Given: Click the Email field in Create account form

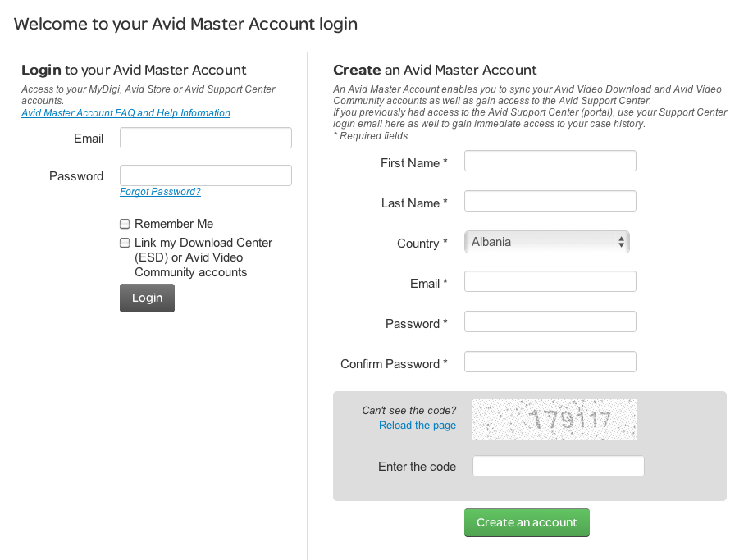Looking at the screenshot, I should (550, 281).
